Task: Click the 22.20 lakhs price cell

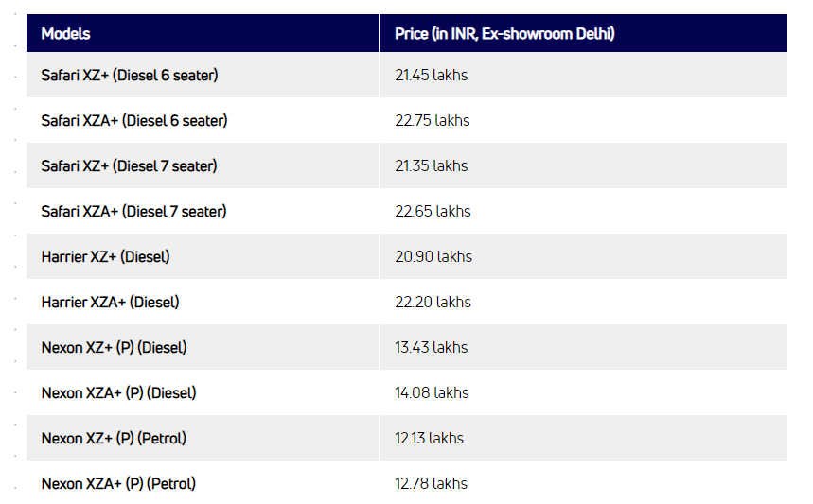Action: (x=433, y=302)
